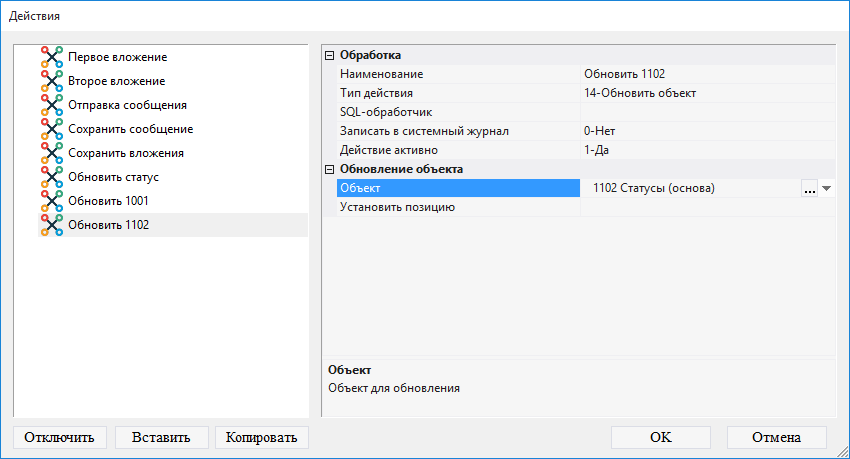Click the icon next to Обновить 1102
This screenshot has width=850, height=459.
tap(52, 225)
